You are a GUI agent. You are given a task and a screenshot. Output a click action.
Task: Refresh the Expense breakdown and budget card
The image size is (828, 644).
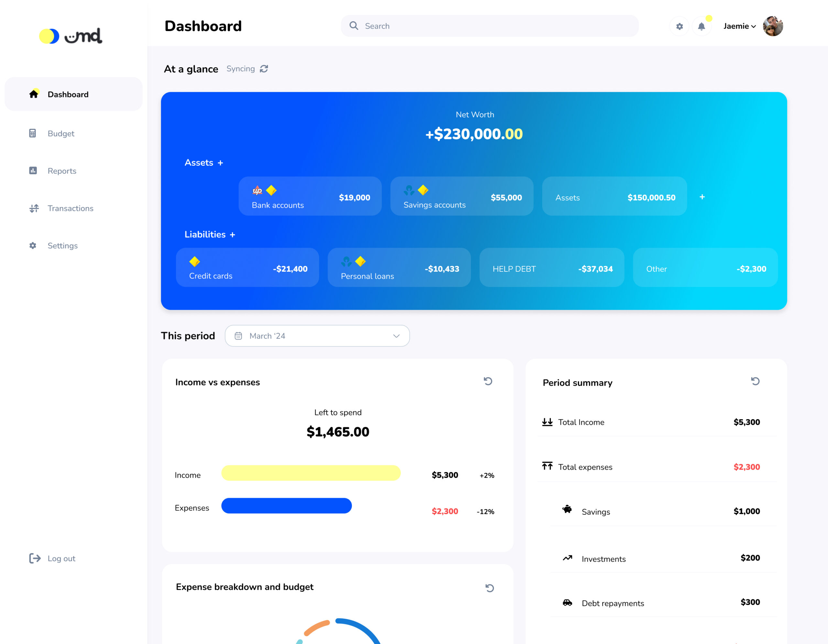[x=489, y=588]
